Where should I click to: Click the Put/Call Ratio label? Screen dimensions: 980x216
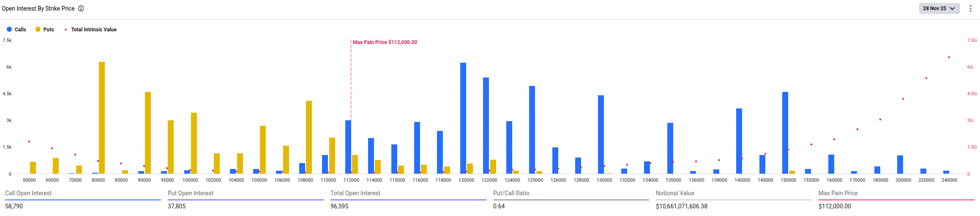point(511,193)
